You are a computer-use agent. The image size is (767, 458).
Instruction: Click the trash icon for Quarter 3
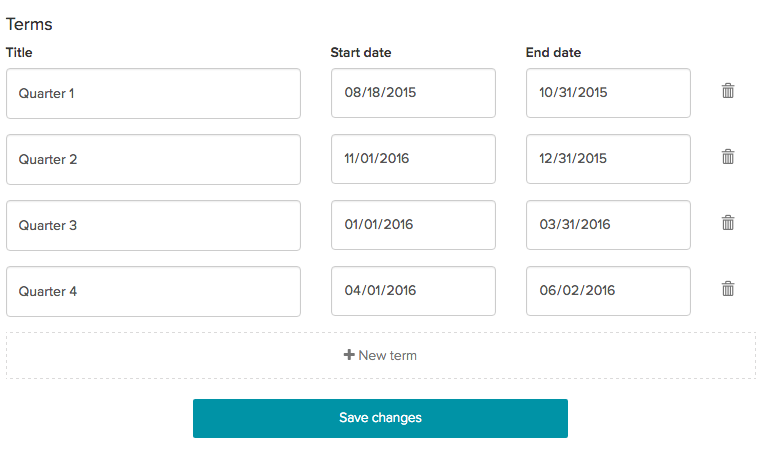[728, 223]
